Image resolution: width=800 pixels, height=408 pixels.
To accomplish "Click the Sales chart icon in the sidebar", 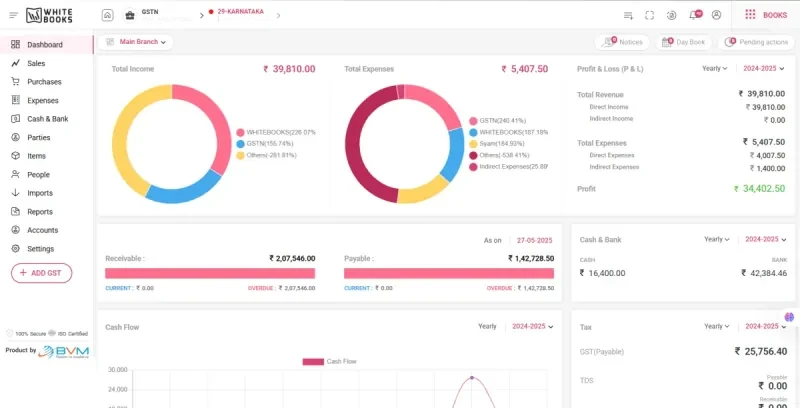I will [15, 63].
